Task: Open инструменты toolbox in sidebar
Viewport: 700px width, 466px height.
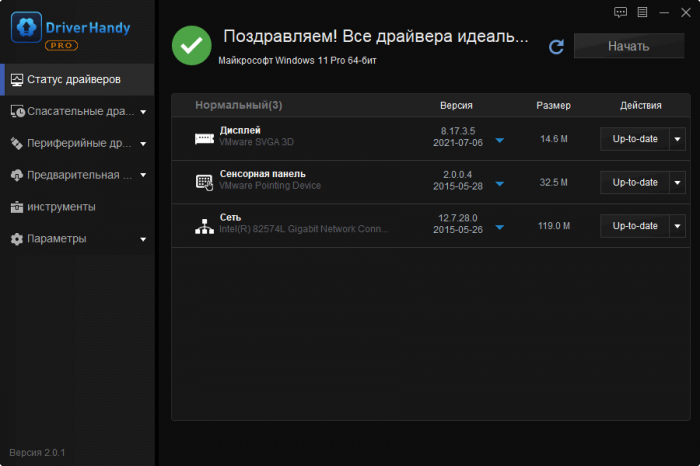Action: (x=62, y=207)
